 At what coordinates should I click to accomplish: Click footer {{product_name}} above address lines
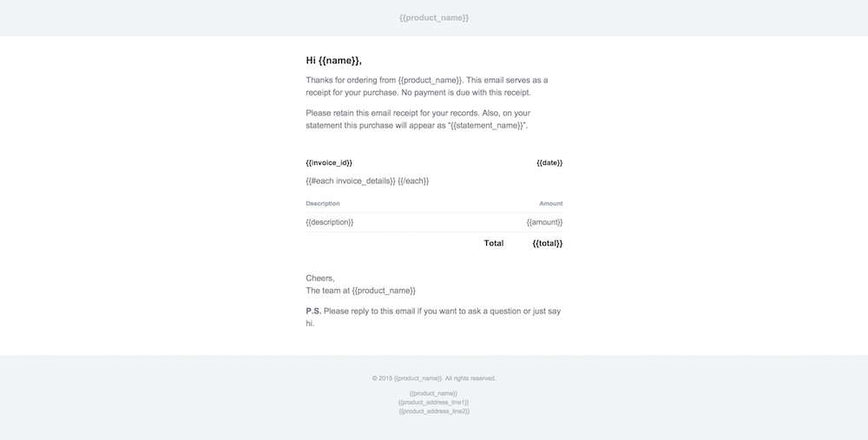[x=433, y=393]
